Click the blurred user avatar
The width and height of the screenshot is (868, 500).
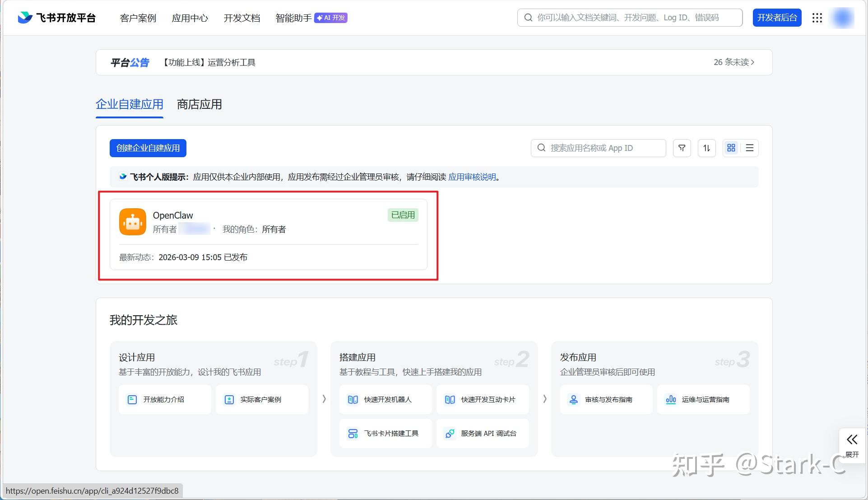[x=842, y=18]
